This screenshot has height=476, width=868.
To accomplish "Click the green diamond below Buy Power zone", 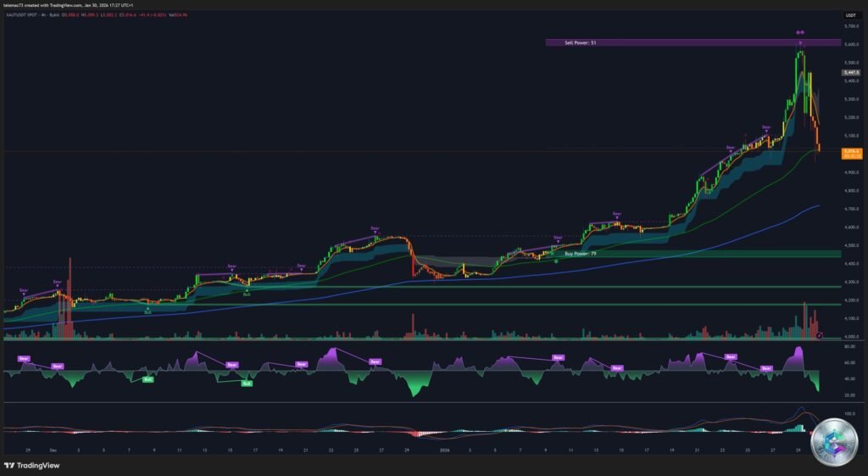I will pyautogui.click(x=556, y=260).
